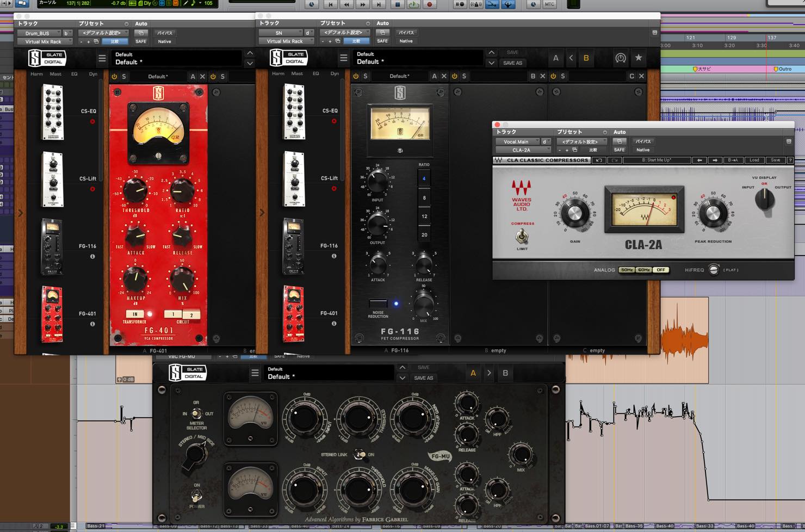This screenshot has width=805, height=532.
Task: Click the star favorites icon in SN rack
Action: (x=639, y=58)
